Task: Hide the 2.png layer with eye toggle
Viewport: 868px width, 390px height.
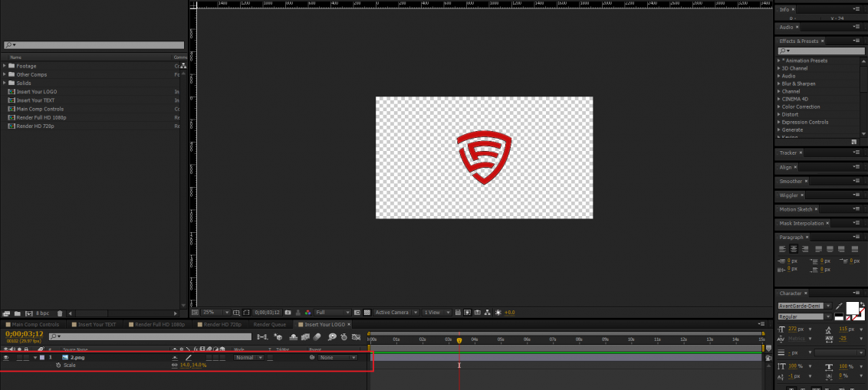Action: click(x=6, y=357)
